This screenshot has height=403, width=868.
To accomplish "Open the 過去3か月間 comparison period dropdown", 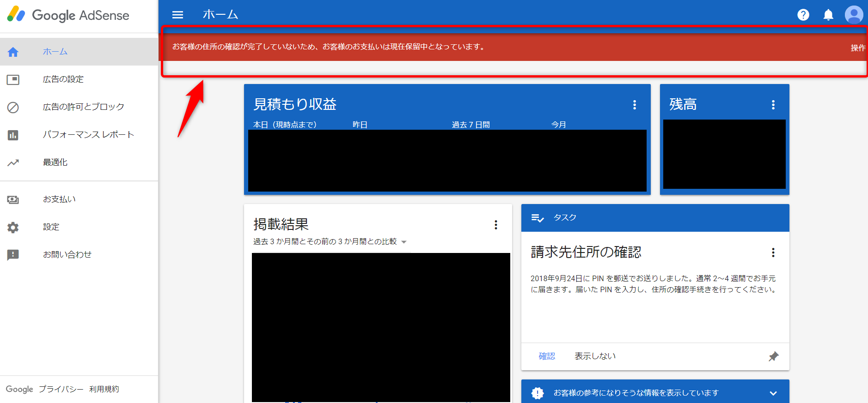I will coord(330,241).
